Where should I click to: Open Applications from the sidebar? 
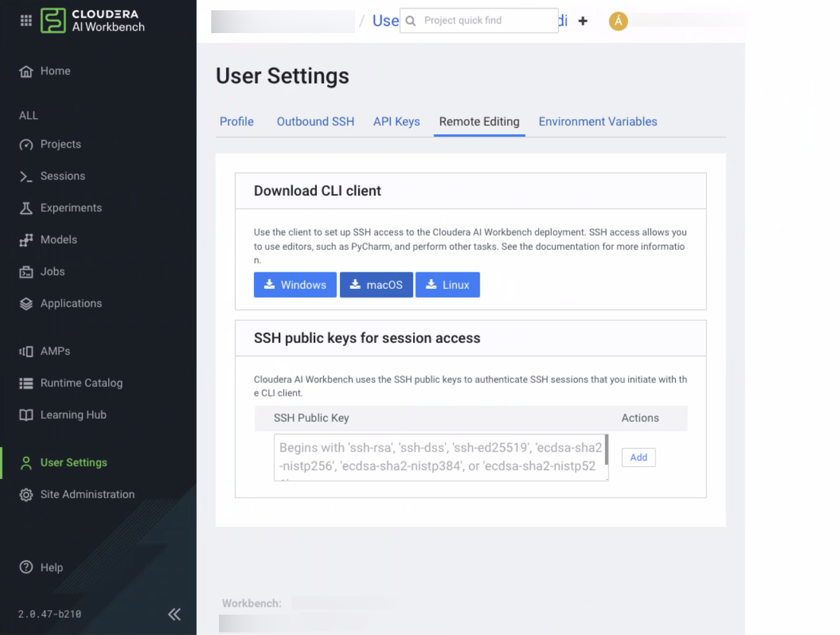(x=71, y=304)
